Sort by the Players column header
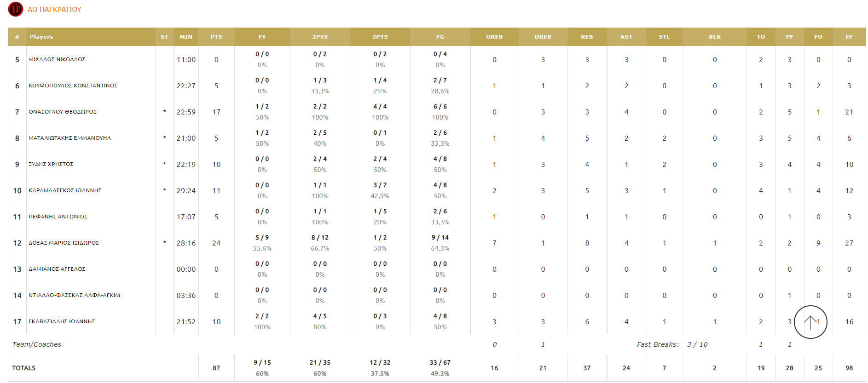The width and height of the screenshot is (868, 383). tap(41, 37)
